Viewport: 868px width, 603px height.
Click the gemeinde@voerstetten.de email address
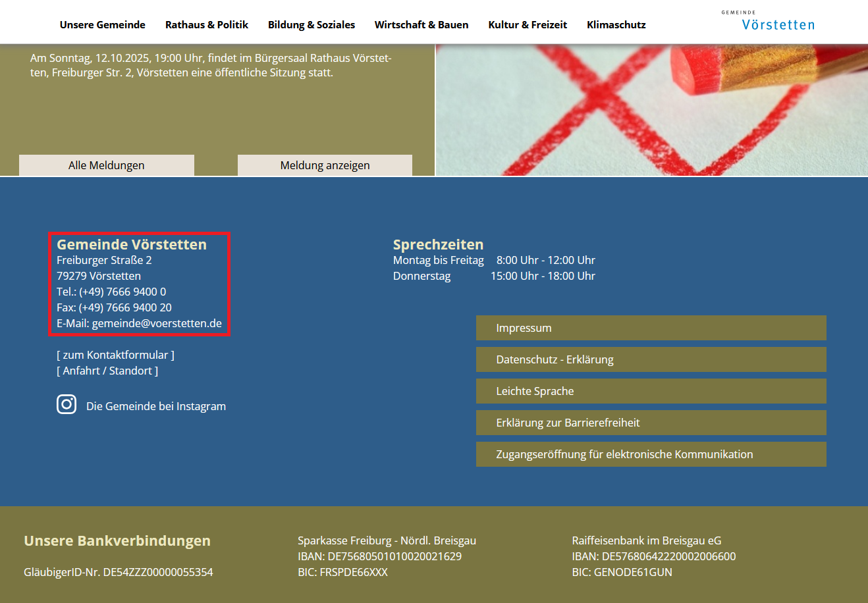click(157, 323)
